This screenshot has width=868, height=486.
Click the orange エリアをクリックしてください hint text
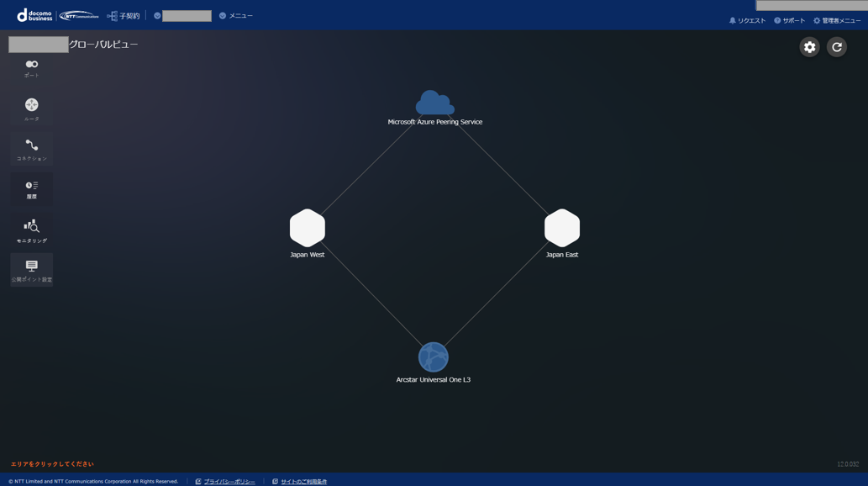[53, 464]
